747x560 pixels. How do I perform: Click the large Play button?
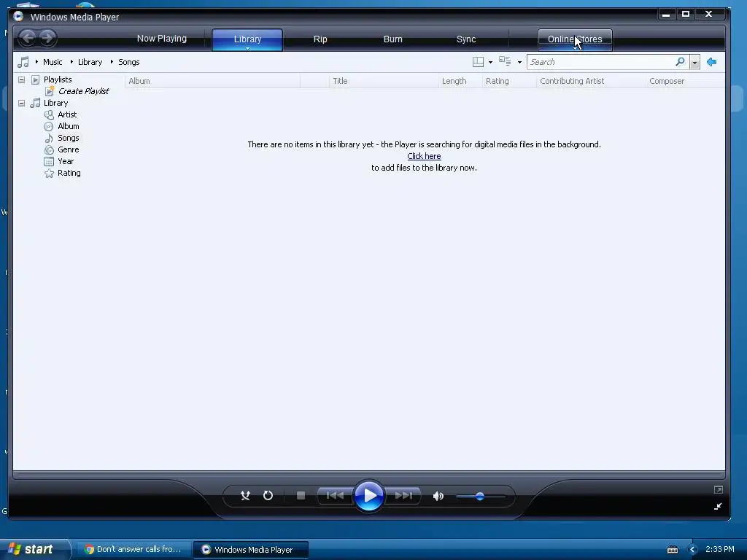[369, 496]
